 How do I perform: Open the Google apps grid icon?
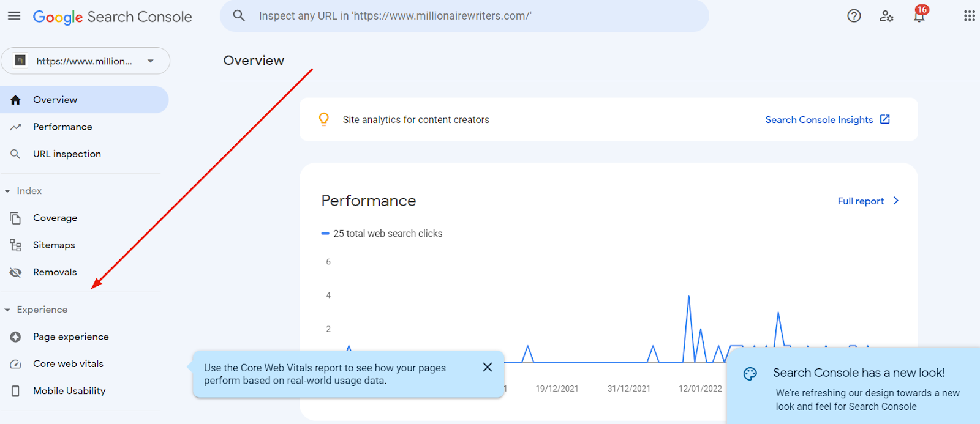[969, 16]
